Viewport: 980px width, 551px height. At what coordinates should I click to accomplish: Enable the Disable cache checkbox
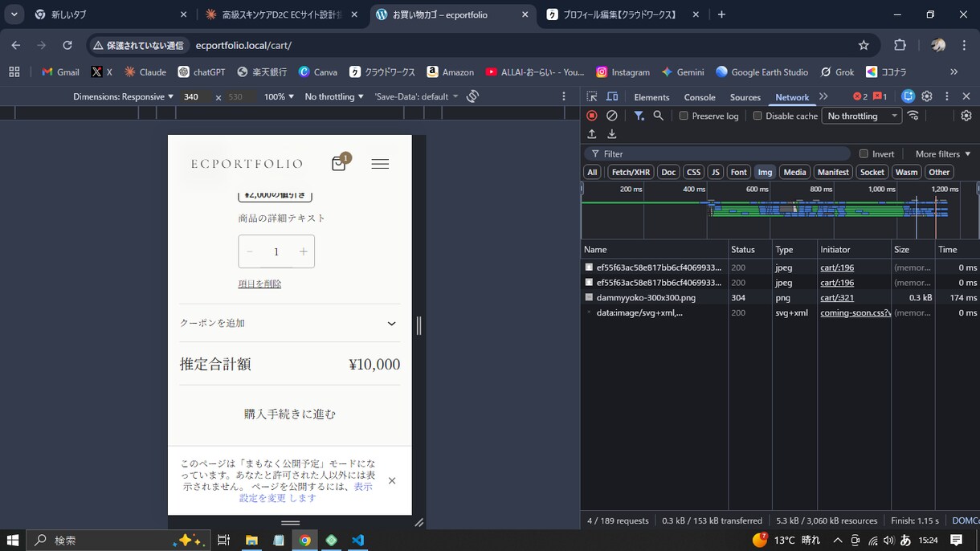click(x=757, y=116)
